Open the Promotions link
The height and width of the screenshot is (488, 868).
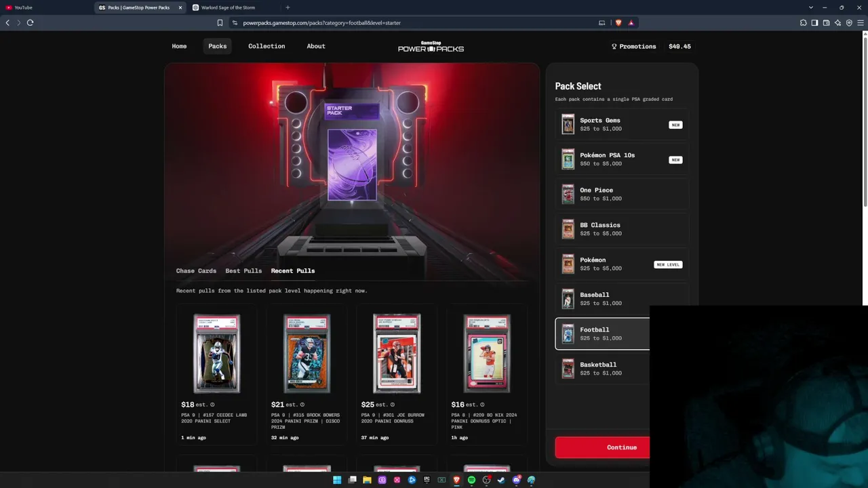pos(633,46)
